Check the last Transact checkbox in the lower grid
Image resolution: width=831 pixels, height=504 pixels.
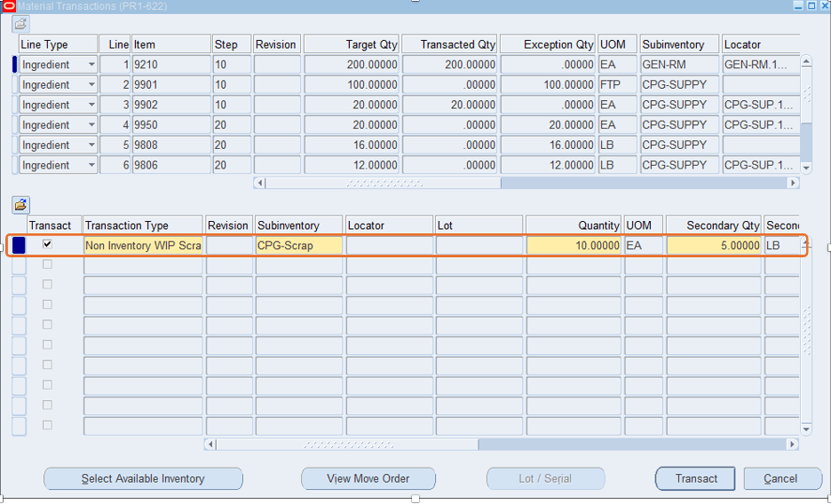[x=48, y=425]
